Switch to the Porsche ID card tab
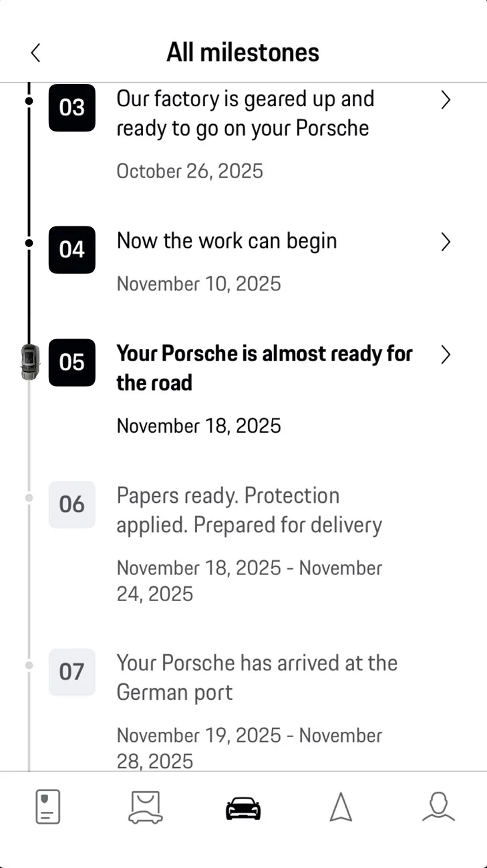Screen dimensions: 487x868 coord(47,807)
